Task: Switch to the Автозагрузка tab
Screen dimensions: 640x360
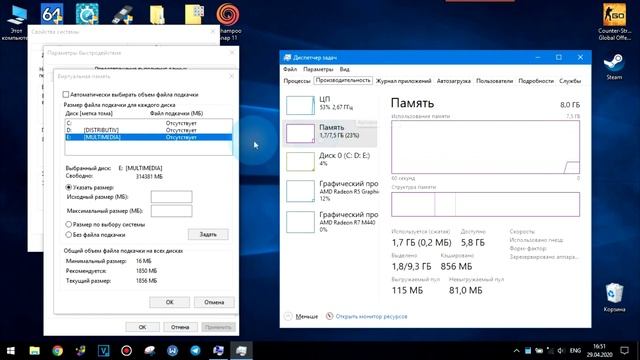Action: click(453, 81)
